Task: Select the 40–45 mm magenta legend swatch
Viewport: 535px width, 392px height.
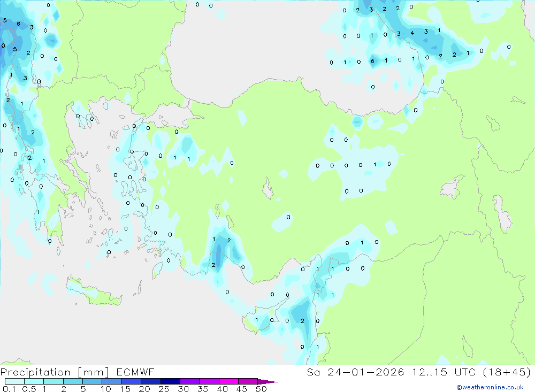Action: tap(228, 381)
